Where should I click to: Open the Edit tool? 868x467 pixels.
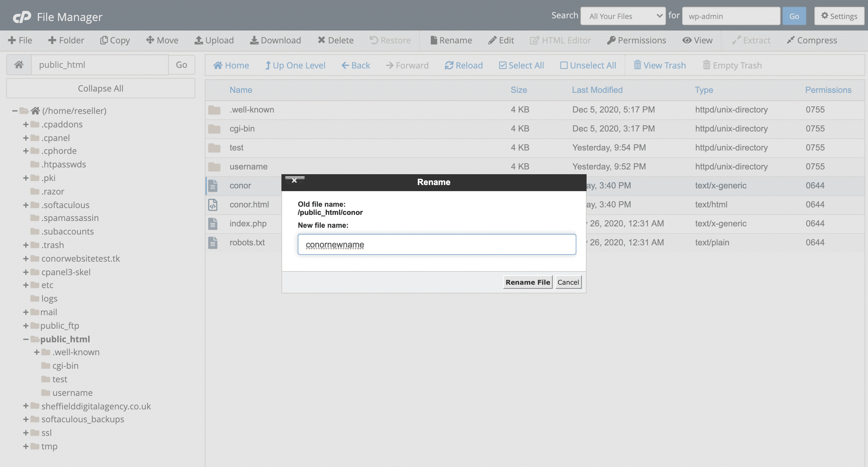coord(501,40)
